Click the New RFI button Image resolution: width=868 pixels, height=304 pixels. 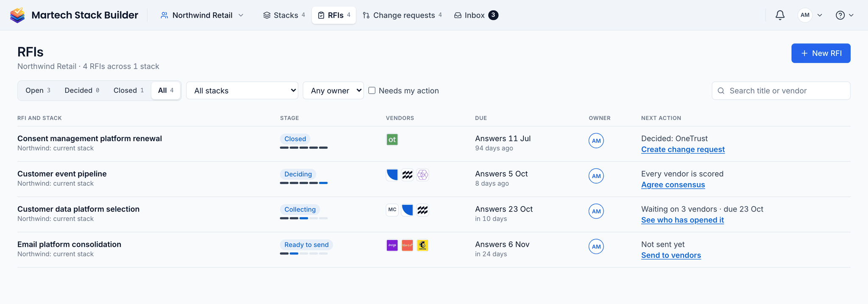point(821,53)
